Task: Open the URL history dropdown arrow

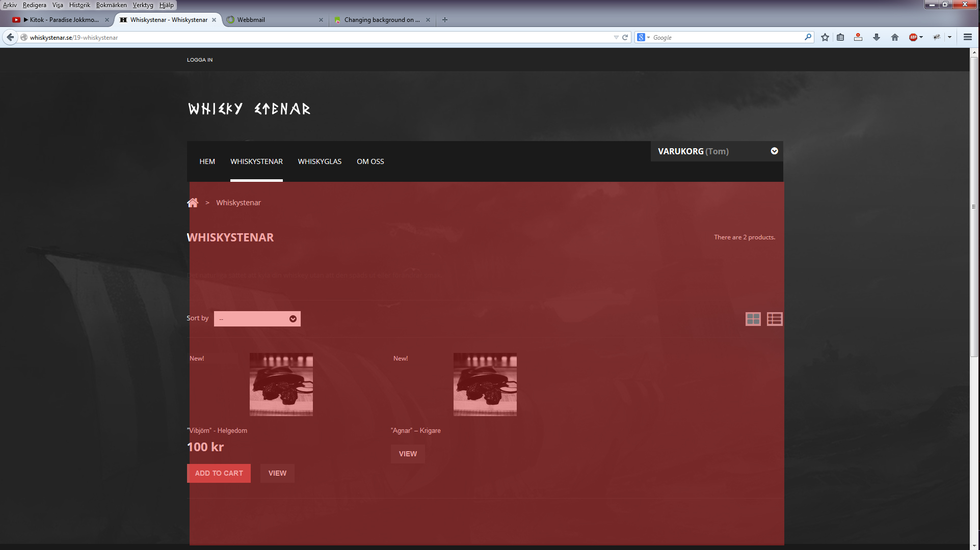Action: click(x=616, y=37)
